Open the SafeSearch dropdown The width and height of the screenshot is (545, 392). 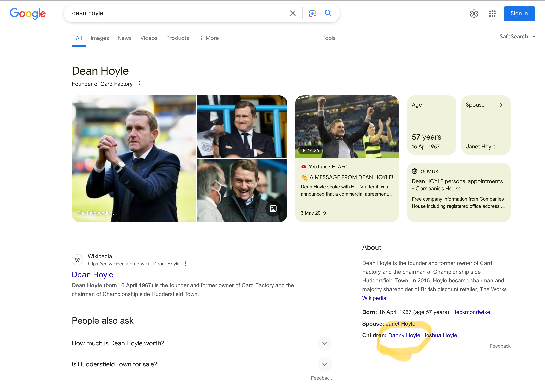click(517, 37)
